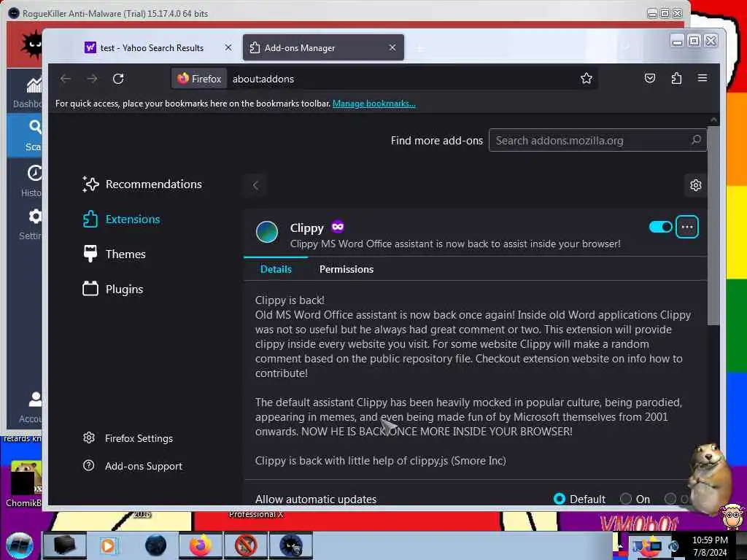This screenshot has height=560, width=747.
Task: Click the red prohibited-sign taskbar icon
Action: pyautogui.click(x=246, y=545)
